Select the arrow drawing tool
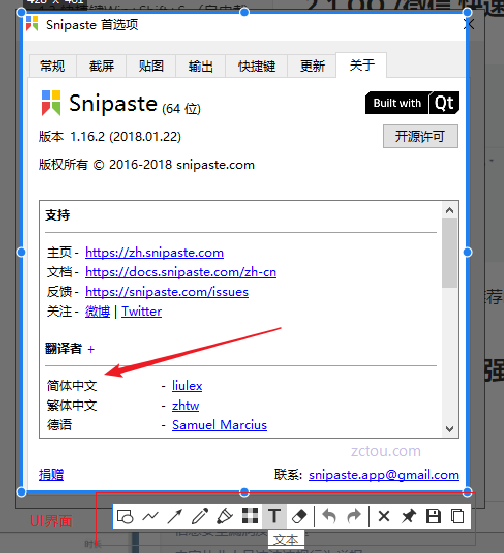The width and height of the screenshot is (504, 553). coord(175,517)
